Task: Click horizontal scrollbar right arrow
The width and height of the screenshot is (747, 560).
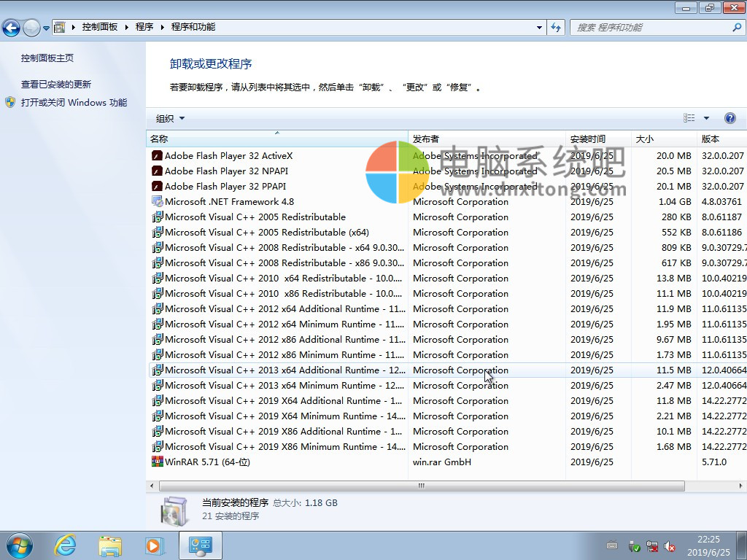Action: pyautogui.click(x=740, y=486)
